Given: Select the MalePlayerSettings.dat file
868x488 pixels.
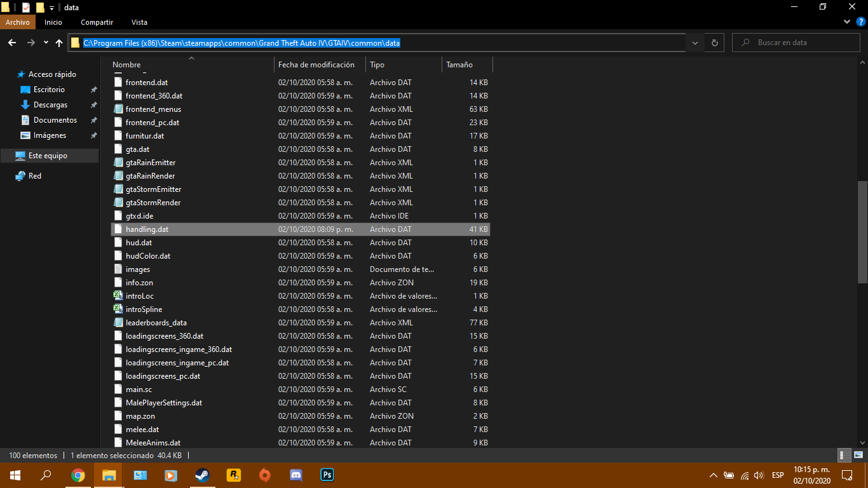Looking at the screenshot, I should [301, 403].
